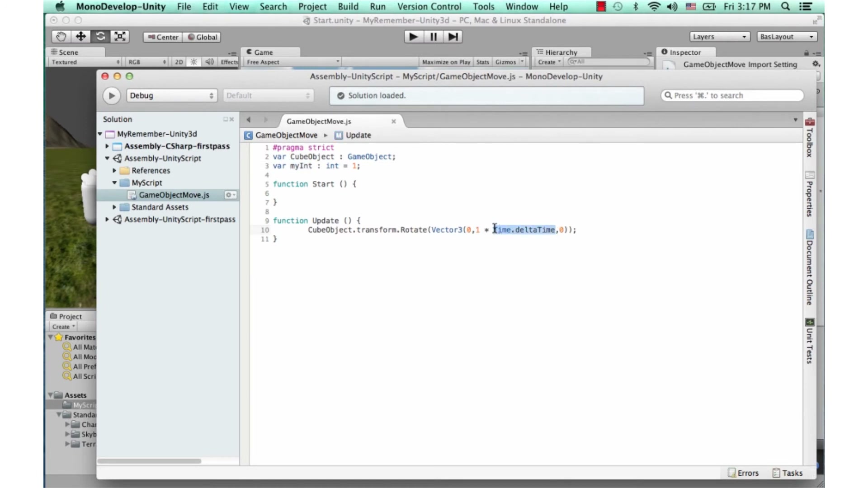
Task: Show the Errors pad
Action: pos(743,473)
